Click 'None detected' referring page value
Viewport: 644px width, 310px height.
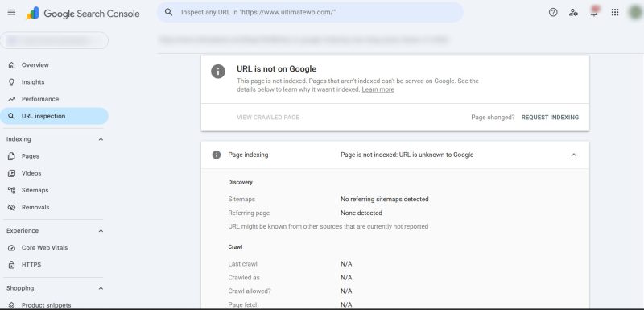(361, 213)
